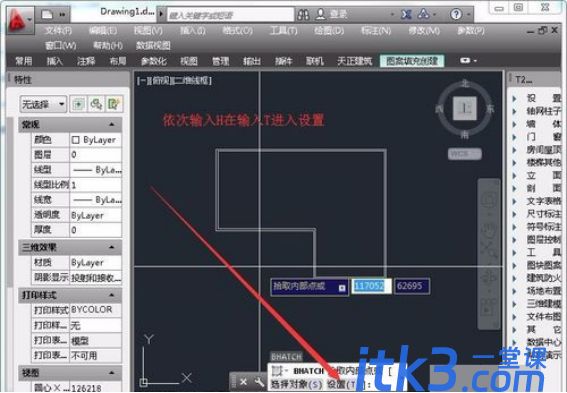Open the 文件(F) menu
Image resolution: width=567 pixels, height=393 pixels.
point(59,30)
